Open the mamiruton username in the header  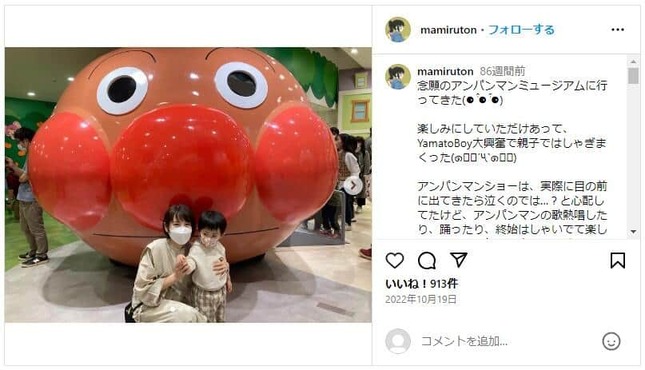coord(448,30)
